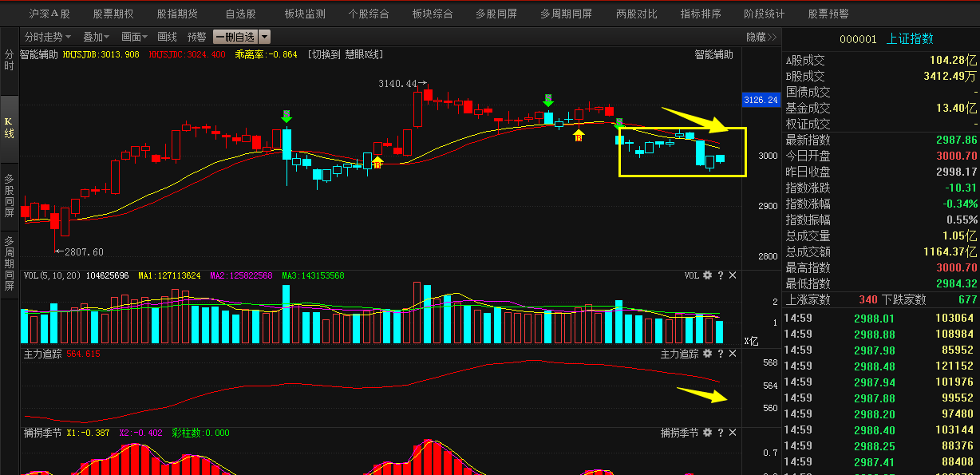Image resolution: width=980 pixels, height=475 pixels.
Task: Open the 股票预警 top menu
Action: pos(828,14)
